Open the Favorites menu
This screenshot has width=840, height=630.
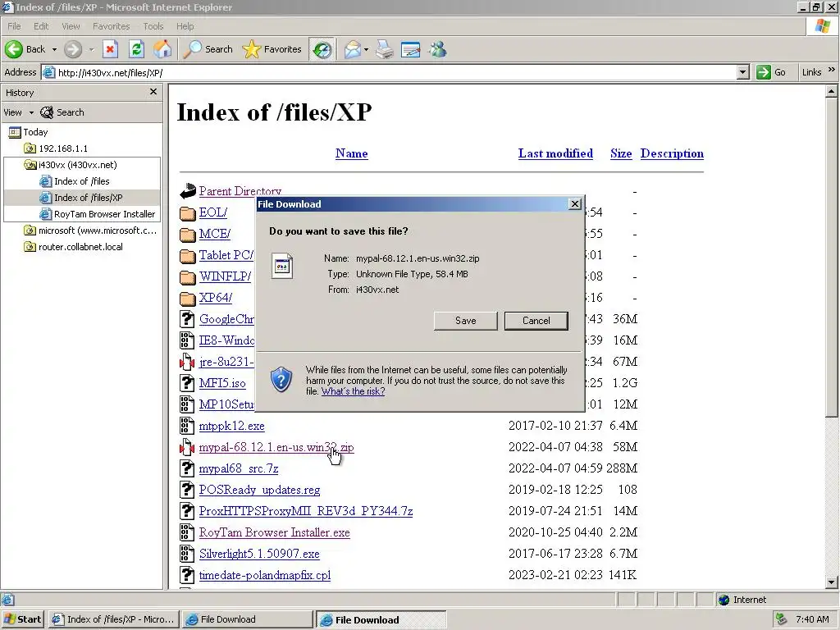pos(112,26)
